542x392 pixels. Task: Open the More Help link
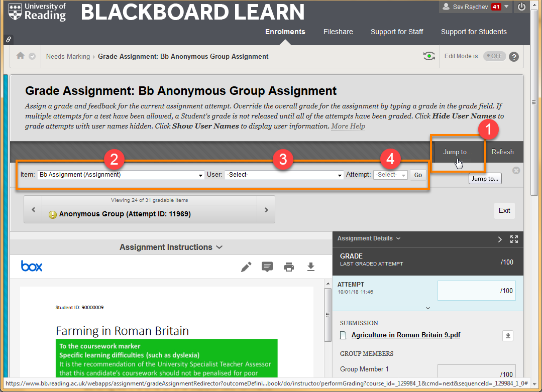(348, 126)
